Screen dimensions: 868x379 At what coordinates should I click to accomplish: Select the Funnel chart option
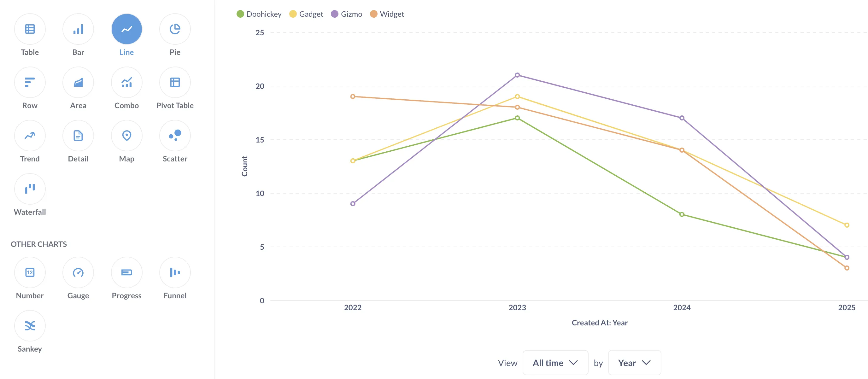(175, 272)
